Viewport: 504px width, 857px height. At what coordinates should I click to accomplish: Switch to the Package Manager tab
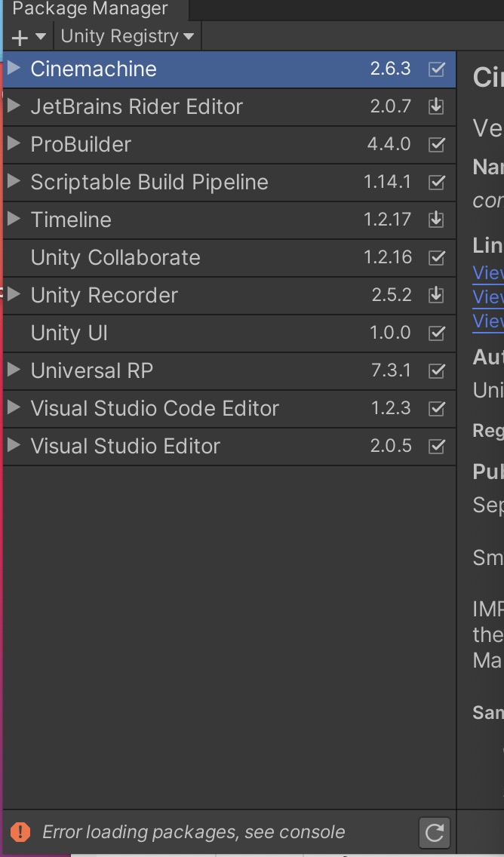(x=91, y=9)
